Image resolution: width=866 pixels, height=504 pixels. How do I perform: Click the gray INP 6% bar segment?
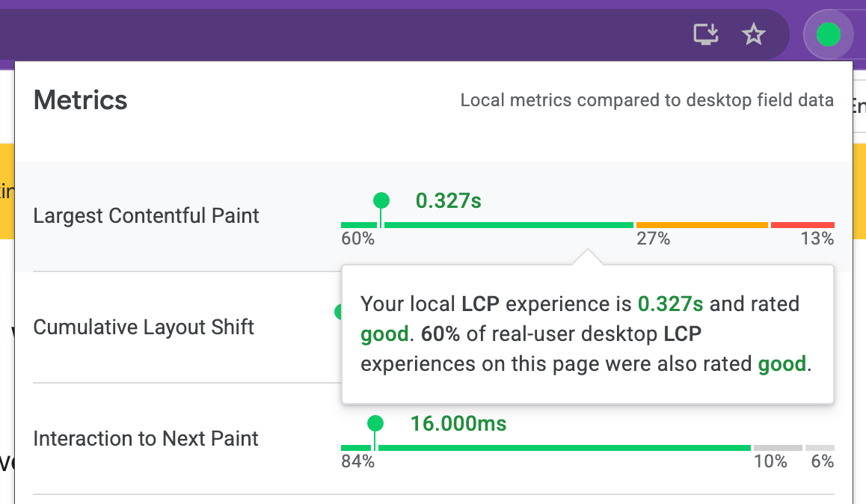(820, 448)
